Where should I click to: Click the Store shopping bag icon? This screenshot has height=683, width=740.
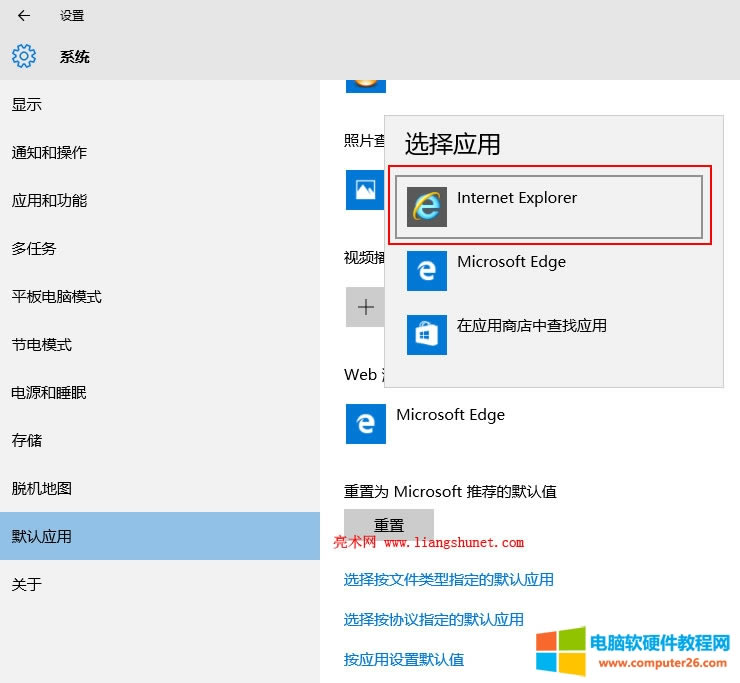point(427,335)
